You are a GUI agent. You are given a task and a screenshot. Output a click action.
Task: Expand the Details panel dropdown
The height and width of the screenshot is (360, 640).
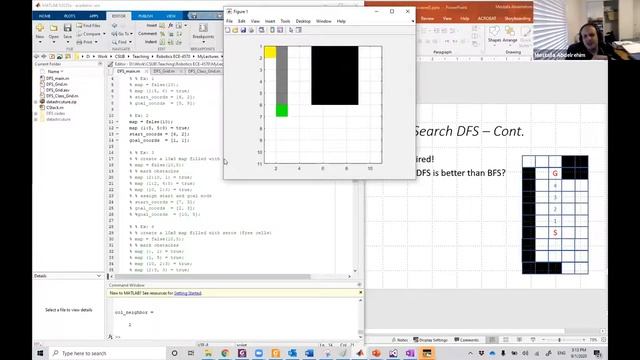(98, 276)
